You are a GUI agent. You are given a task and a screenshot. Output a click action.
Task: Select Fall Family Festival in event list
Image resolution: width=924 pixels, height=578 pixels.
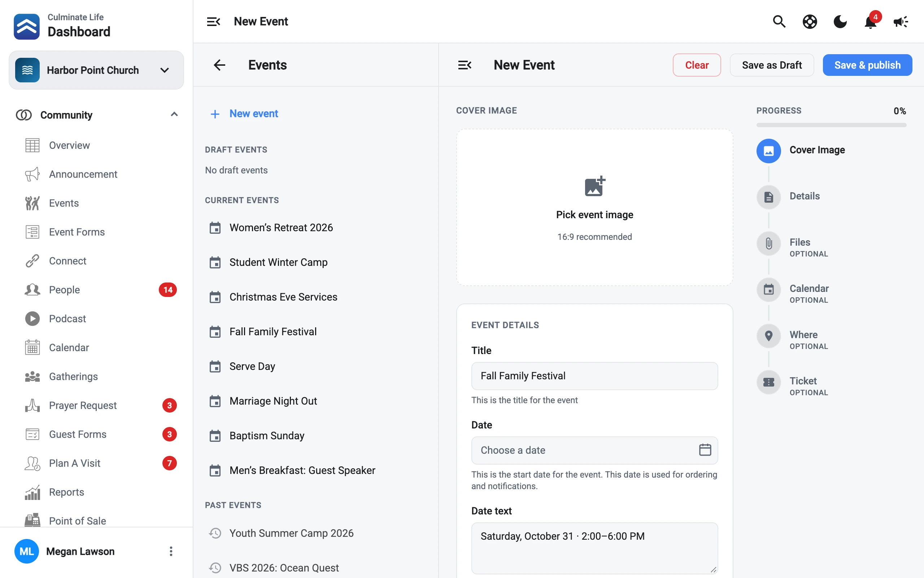[315, 332]
